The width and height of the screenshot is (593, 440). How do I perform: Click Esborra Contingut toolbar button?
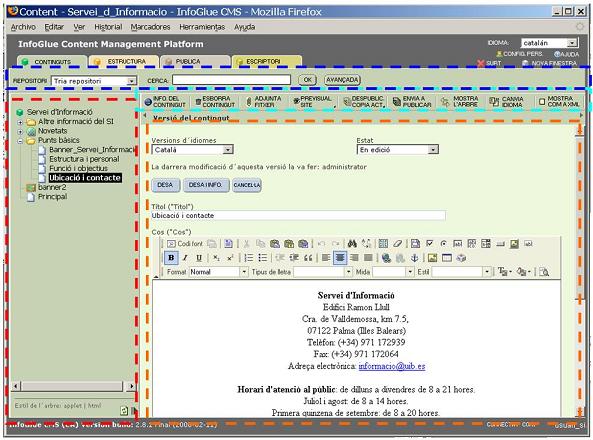click(215, 101)
